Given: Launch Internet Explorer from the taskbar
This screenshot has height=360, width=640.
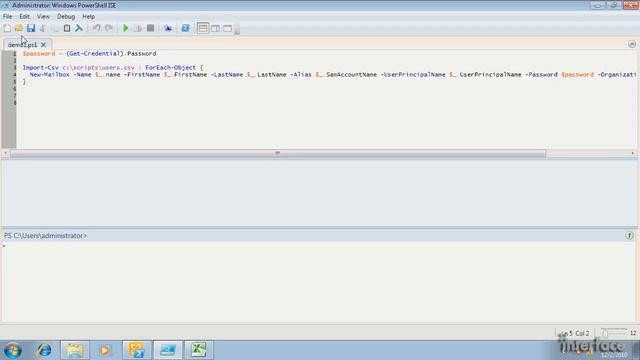Looking at the screenshot, I should coord(44,350).
